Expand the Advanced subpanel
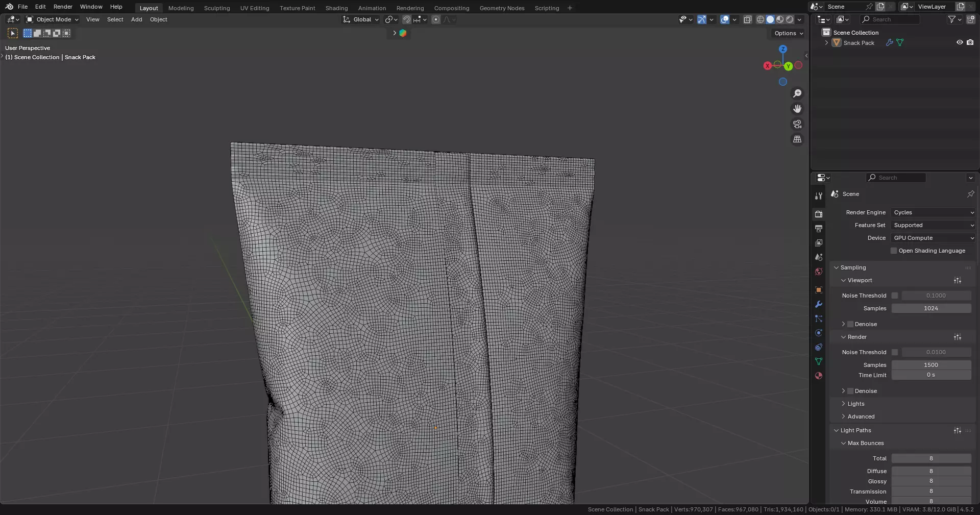The height and width of the screenshot is (515, 980). (x=843, y=416)
